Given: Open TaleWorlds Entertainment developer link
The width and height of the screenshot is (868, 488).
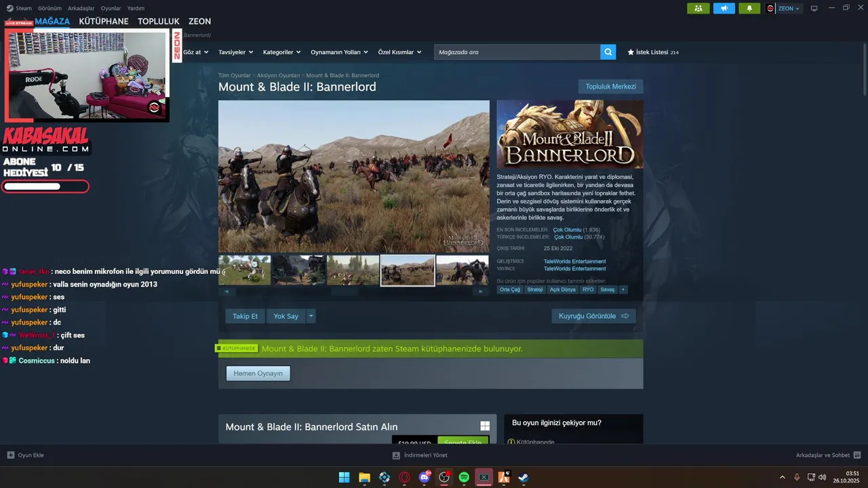Looking at the screenshot, I should (574, 262).
